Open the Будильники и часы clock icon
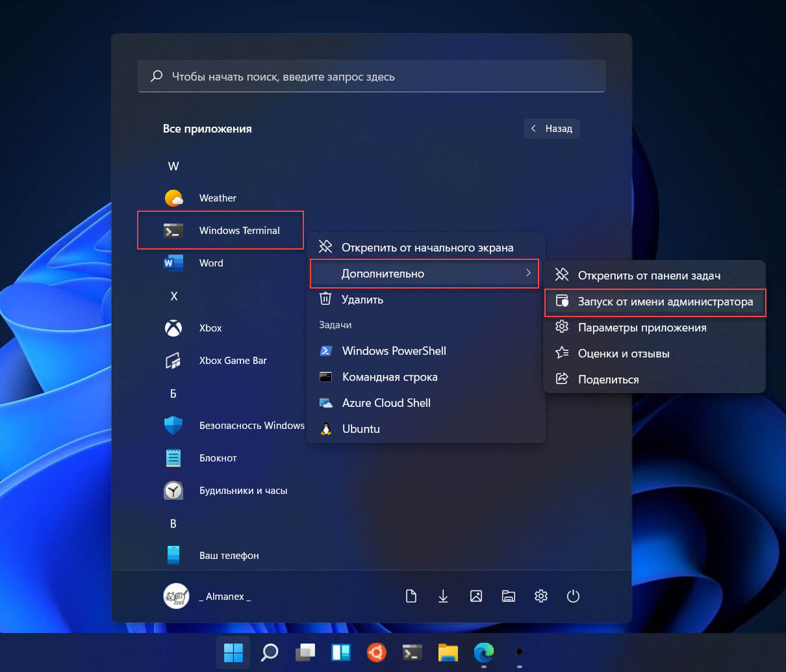Viewport: 786px width, 672px height. click(173, 491)
